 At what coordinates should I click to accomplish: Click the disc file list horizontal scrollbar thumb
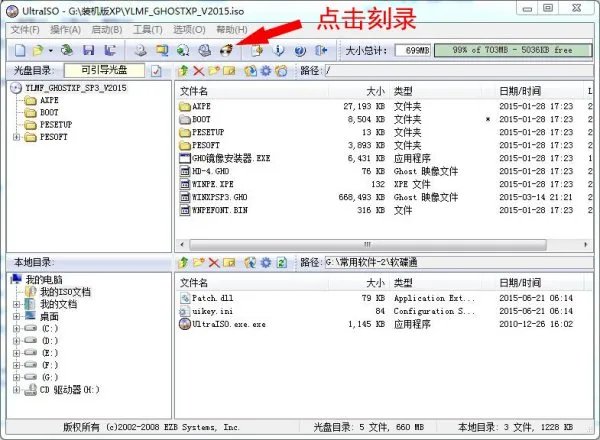368,244
